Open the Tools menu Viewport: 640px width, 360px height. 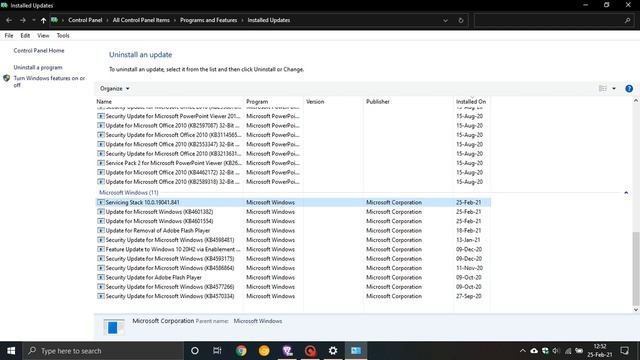pos(63,36)
